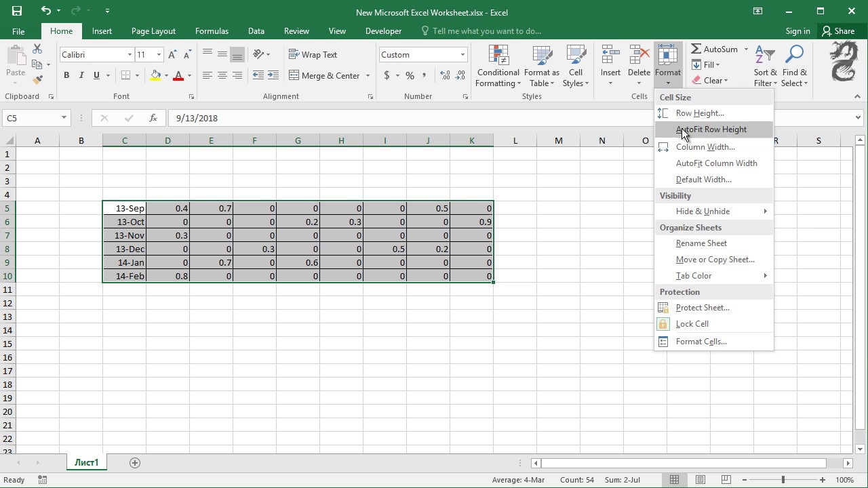Click the Top Align icon
This screenshot has height=488, width=868.
[x=208, y=54]
